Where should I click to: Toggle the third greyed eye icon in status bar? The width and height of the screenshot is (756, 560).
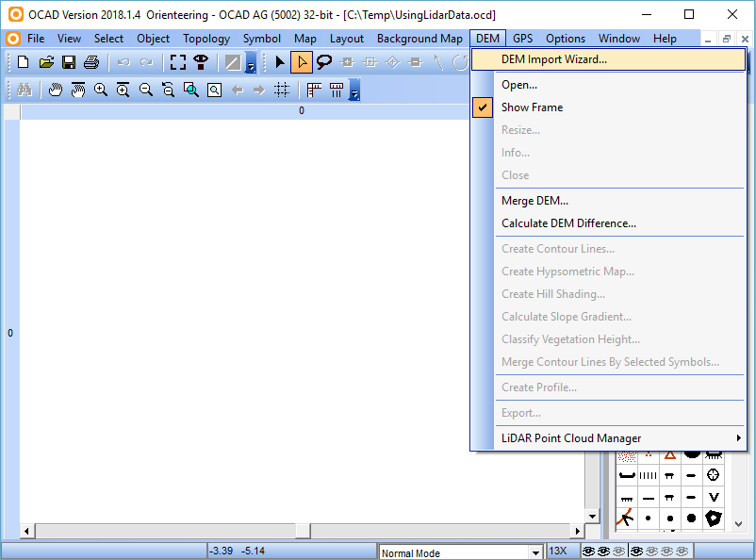point(619,551)
